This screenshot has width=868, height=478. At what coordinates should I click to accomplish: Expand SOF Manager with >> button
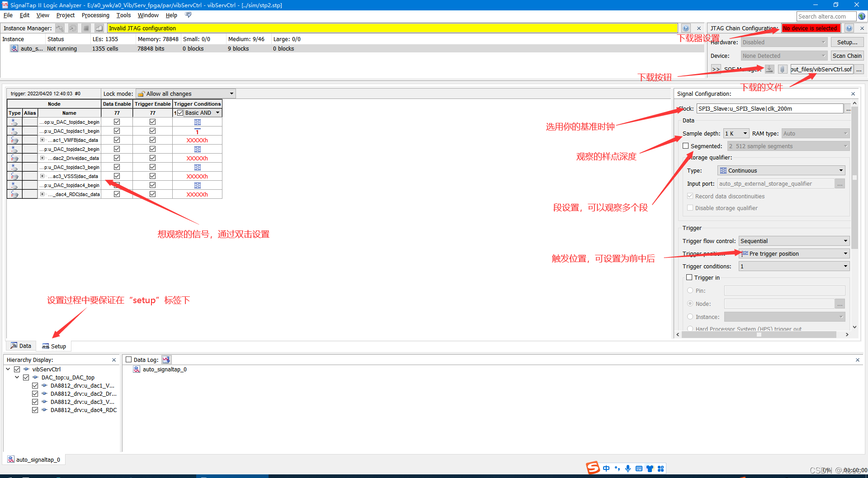click(716, 69)
